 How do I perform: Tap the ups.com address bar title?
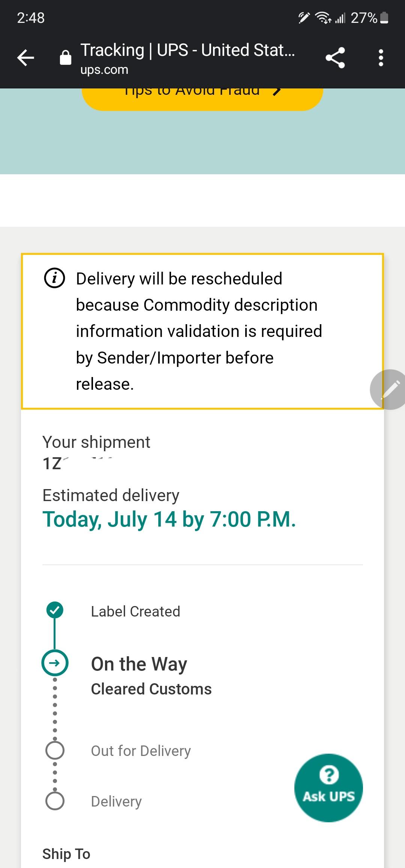(187, 58)
